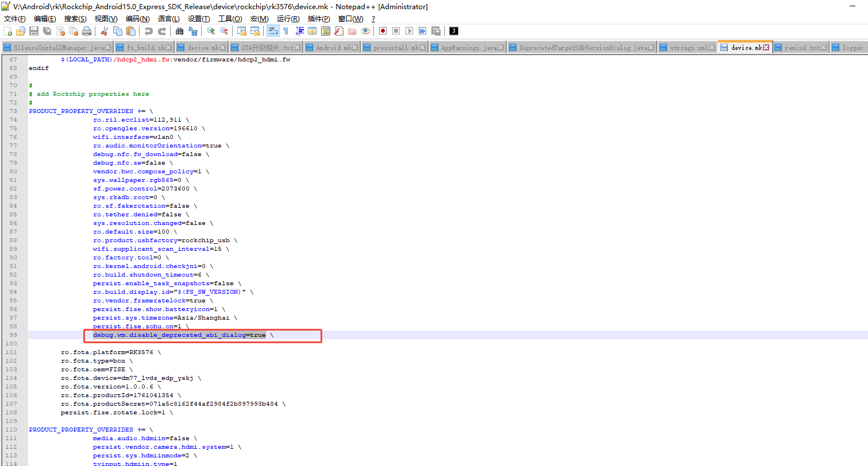Open the 视图(V) menu

(x=106, y=19)
